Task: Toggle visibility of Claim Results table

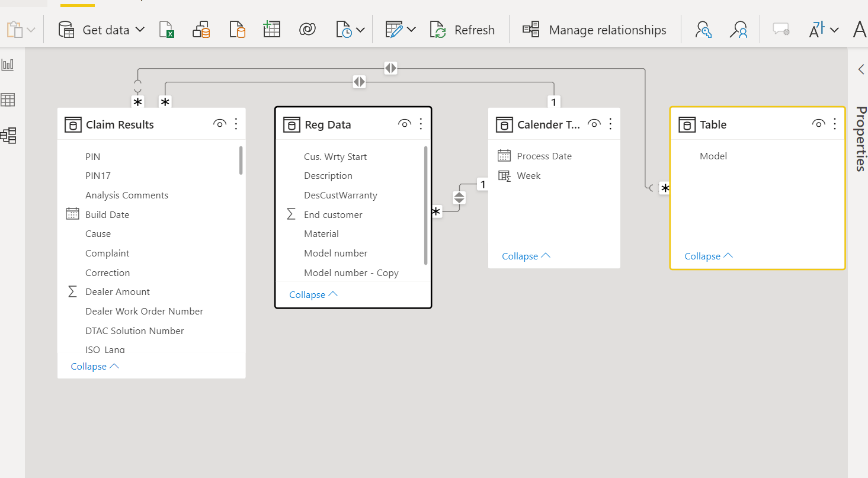Action: click(x=219, y=124)
